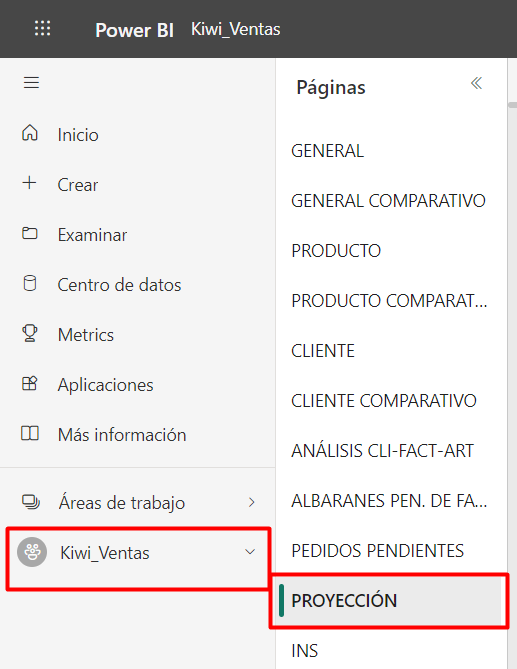The height and width of the screenshot is (669, 517).
Task: Click the Centro de datos cylinder icon
Action: coord(29,283)
